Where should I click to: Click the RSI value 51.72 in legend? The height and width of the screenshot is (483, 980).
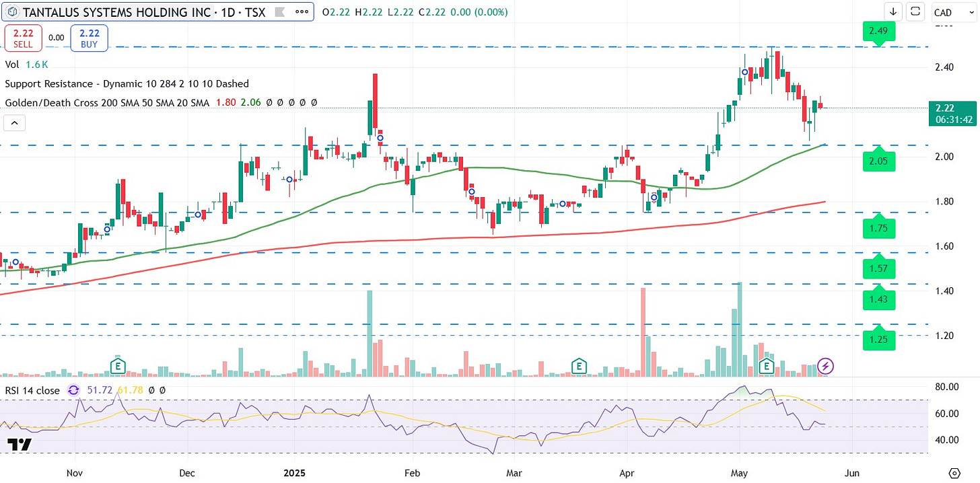pyautogui.click(x=100, y=390)
